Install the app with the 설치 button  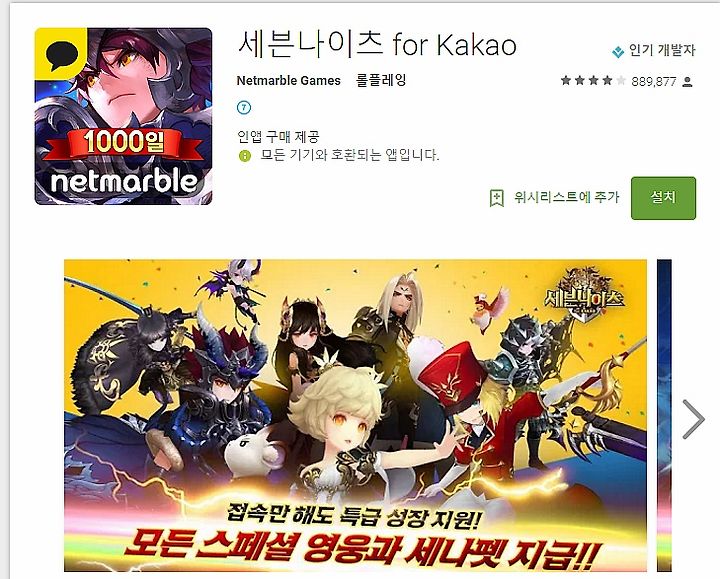[x=664, y=198]
